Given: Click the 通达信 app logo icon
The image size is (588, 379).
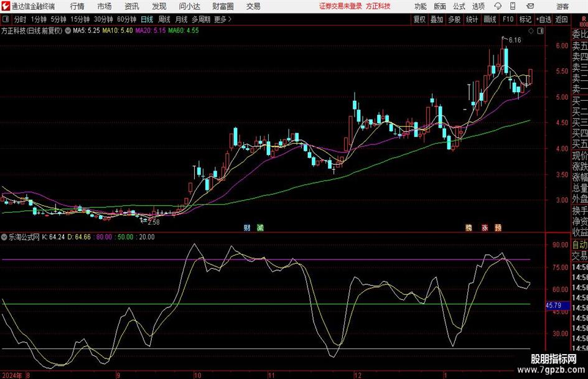Looking at the screenshot, I should [5, 6].
